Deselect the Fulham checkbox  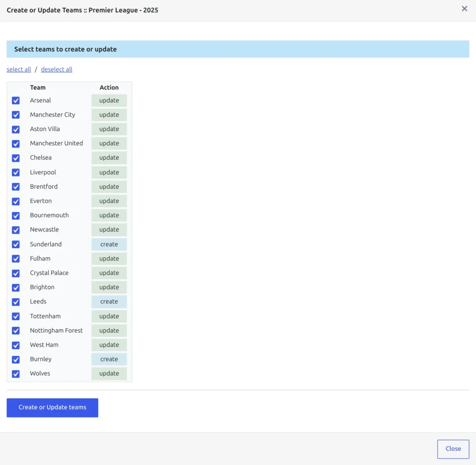[16, 258]
